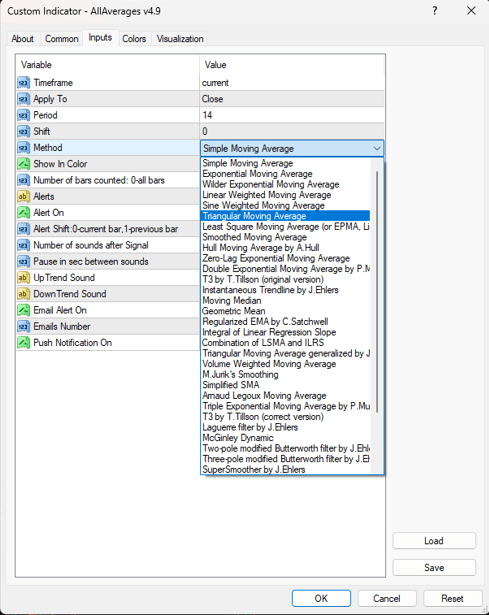489x615 pixels.
Task: Click the UpTrend Sound string icon
Action: pyautogui.click(x=24, y=278)
